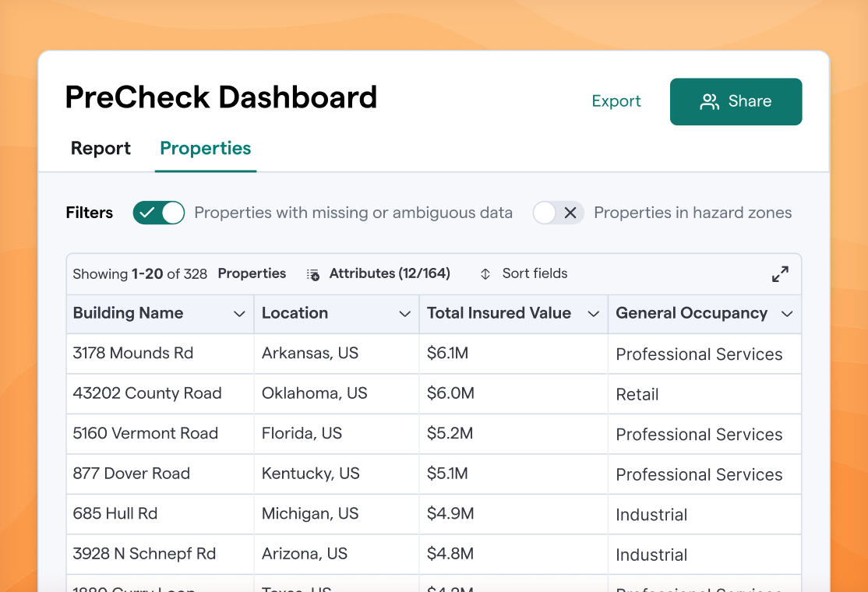
Task: Select 685 Hull Rd cell
Action: 160,514
